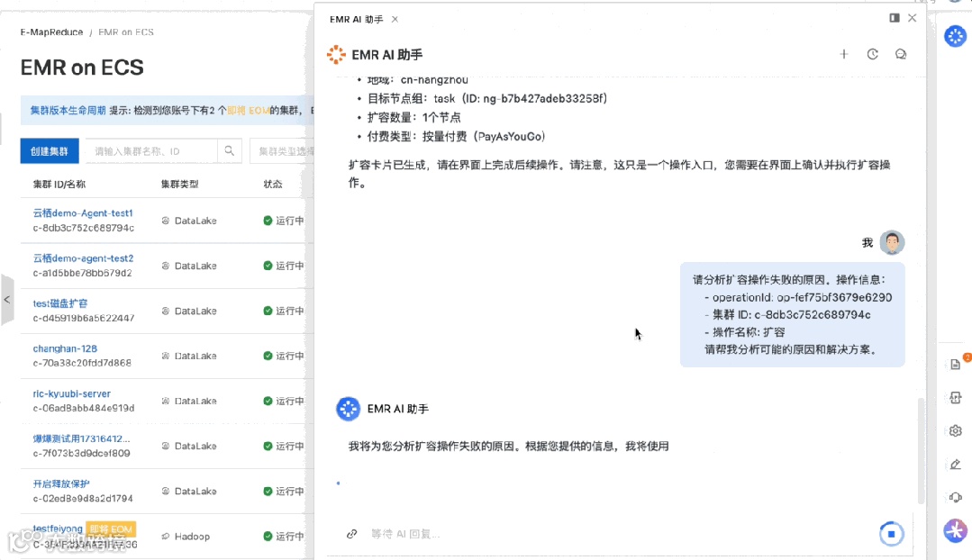Open customer support headset icon
The width and height of the screenshot is (972, 560).
955,498
